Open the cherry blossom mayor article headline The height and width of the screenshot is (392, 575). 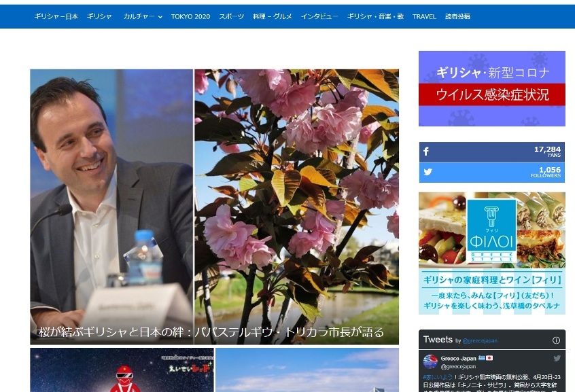[211, 332]
